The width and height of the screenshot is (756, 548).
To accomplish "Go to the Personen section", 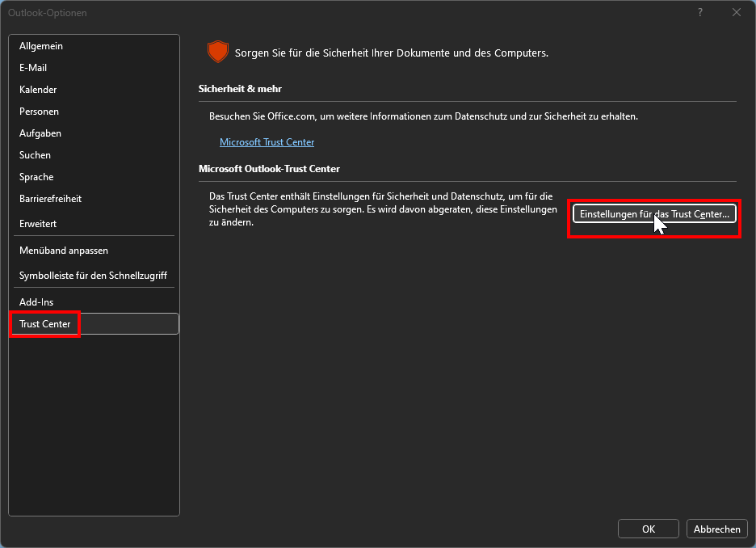I will point(39,112).
